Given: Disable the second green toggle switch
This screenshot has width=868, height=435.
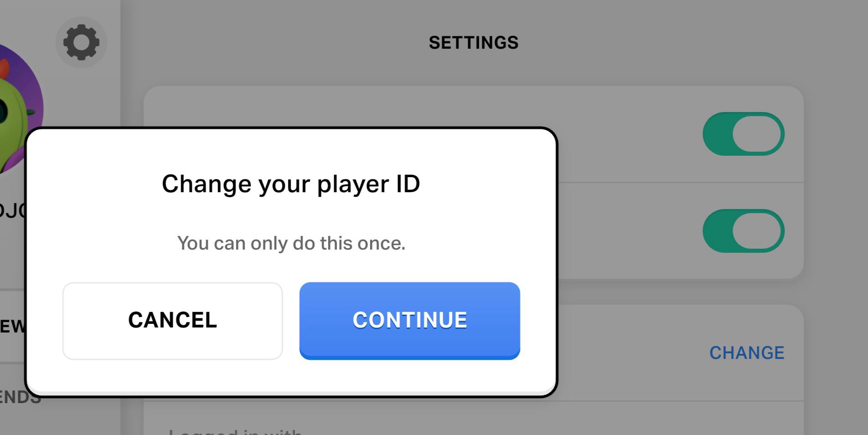Looking at the screenshot, I should pyautogui.click(x=743, y=231).
